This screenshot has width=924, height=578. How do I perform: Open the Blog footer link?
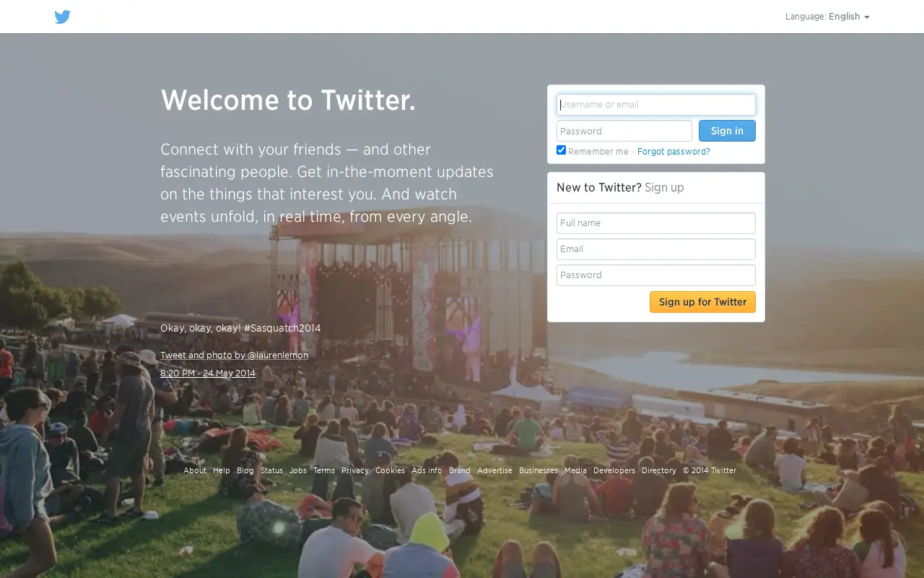click(245, 470)
